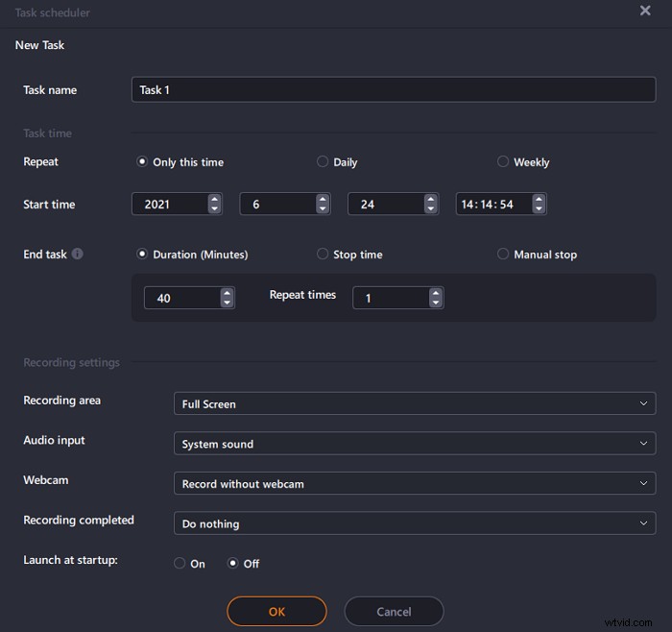Choose the Weekly repeat option
The height and width of the screenshot is (632, 672).
pyautogui.click(x=503, y=162)
